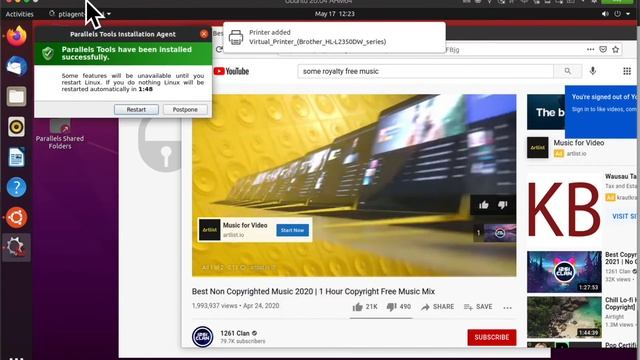
Task: Save page to Pocket icon
Action: point(603,49)
